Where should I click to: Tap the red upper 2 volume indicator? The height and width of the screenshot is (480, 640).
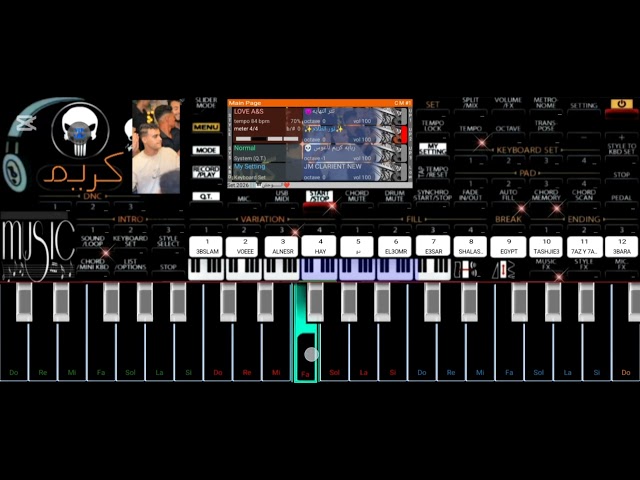click(404, 135)
